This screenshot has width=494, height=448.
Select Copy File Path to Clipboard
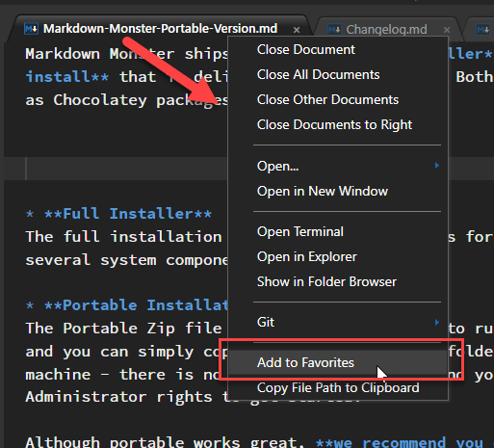click(x=338, y=388)
